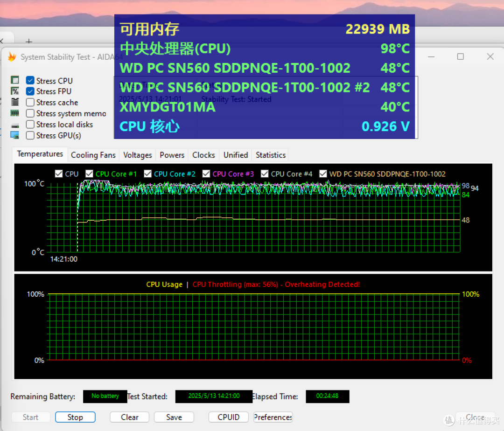Viewport: 504px width, 431px height.
Task: Open a new browser tab with plus icon
Action: (29, 41)
